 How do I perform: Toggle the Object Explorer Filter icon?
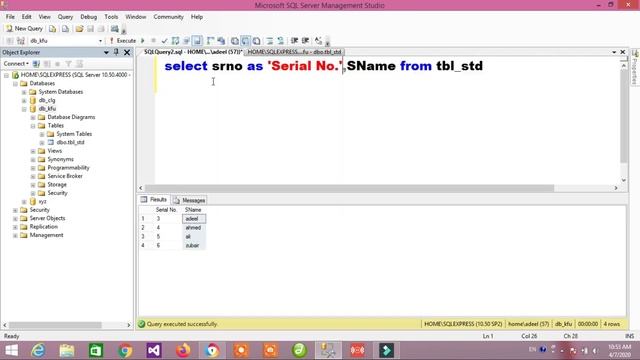pos(69,64)
